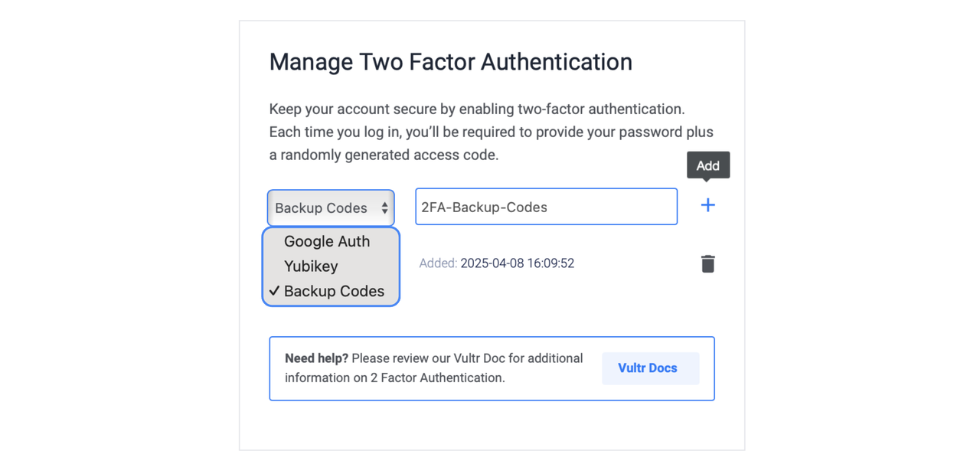Click the Manage Two Factor Authentication heading
Viewport: 980px width, 464px height.
(x=450, y=62)
